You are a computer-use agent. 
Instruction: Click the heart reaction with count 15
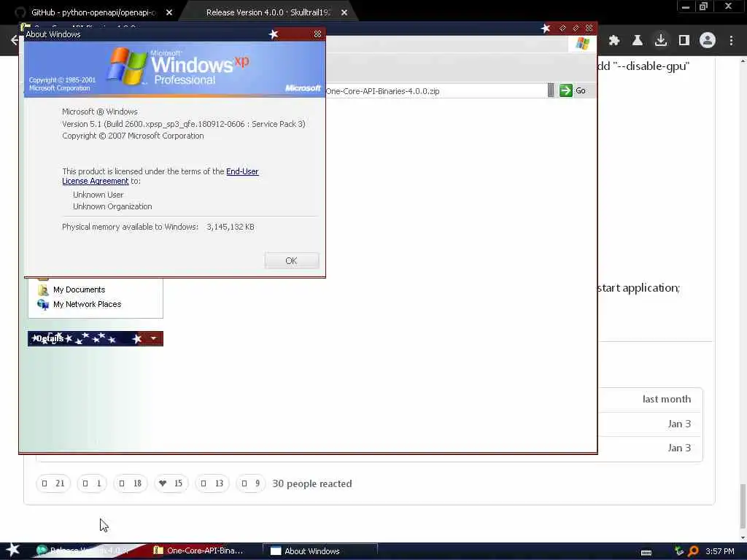[171, 483]
